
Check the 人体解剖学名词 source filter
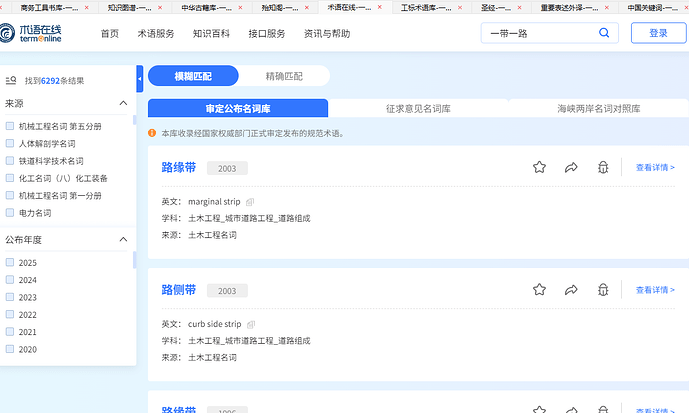tap(10, 143)
